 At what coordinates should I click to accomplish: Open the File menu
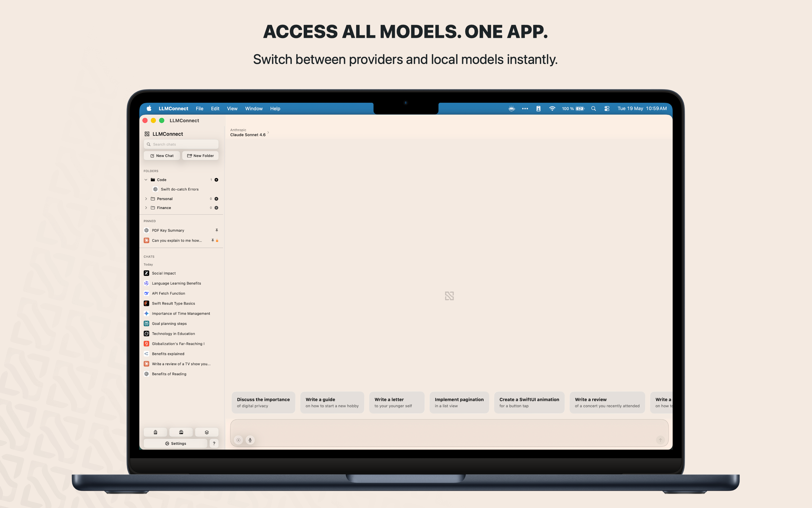[x=200, y=109]
